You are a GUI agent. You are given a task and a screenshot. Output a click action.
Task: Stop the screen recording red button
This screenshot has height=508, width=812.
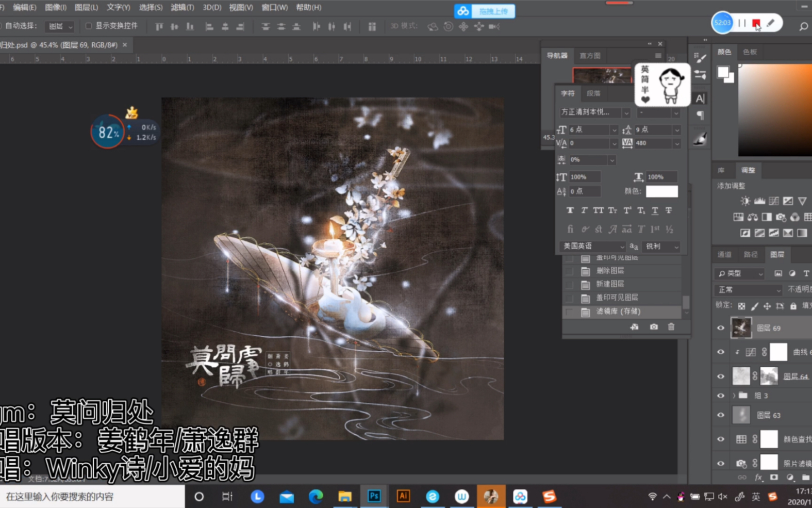[x=756, y=23]
